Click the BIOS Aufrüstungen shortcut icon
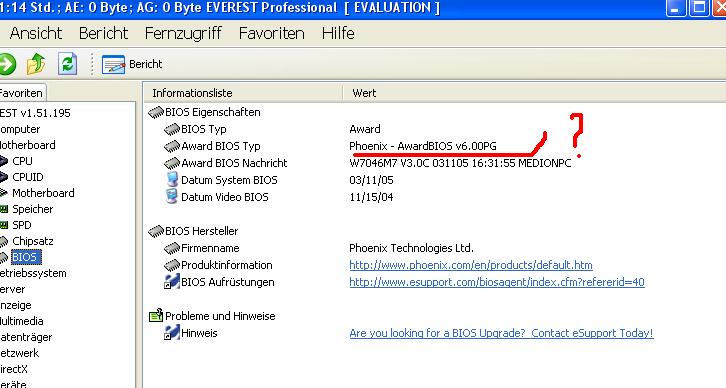The height and width of the screenshot is (388, 726). (x=172, y=282)
